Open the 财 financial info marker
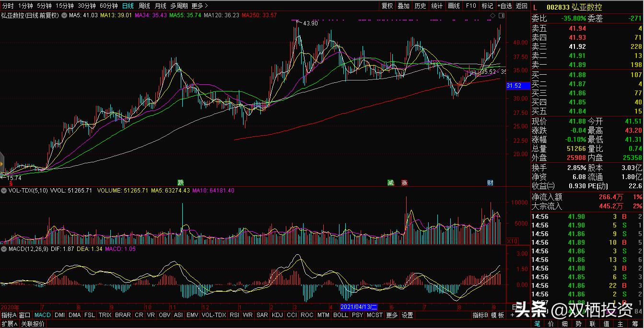644x329 pixels. tap(490, 183)
